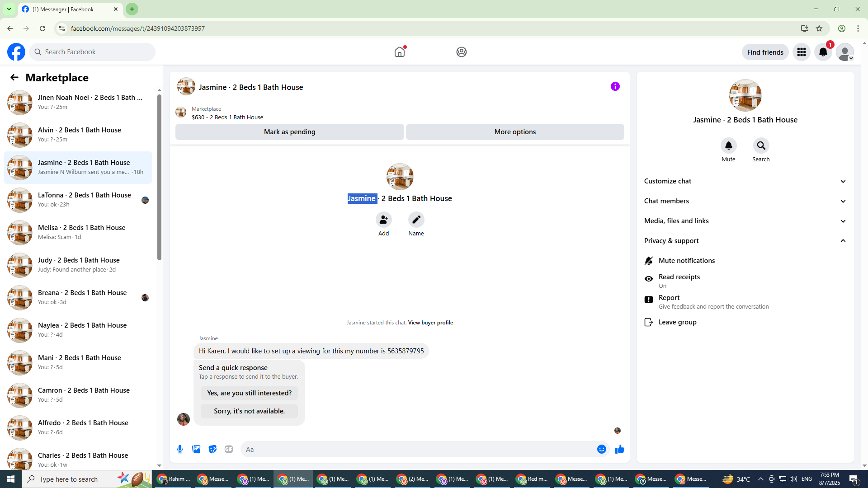Screen dimensions: 868x488
Task: Choose a sticker
Action: click(x=212, y=449)
